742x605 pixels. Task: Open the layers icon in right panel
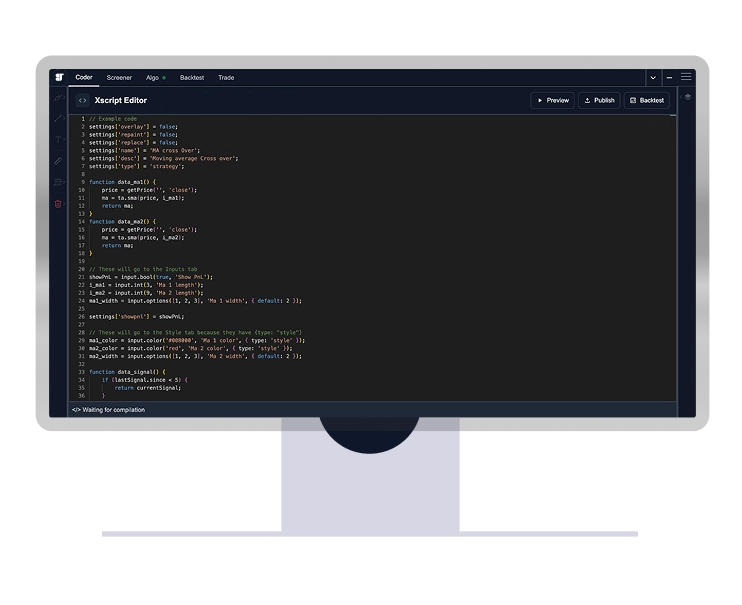[x=687, y=97]
